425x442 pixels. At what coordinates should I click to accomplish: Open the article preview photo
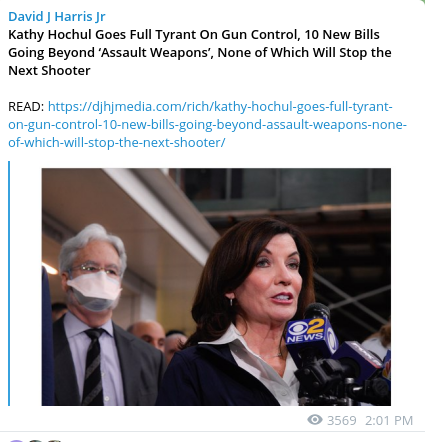[x=216, y=287]
